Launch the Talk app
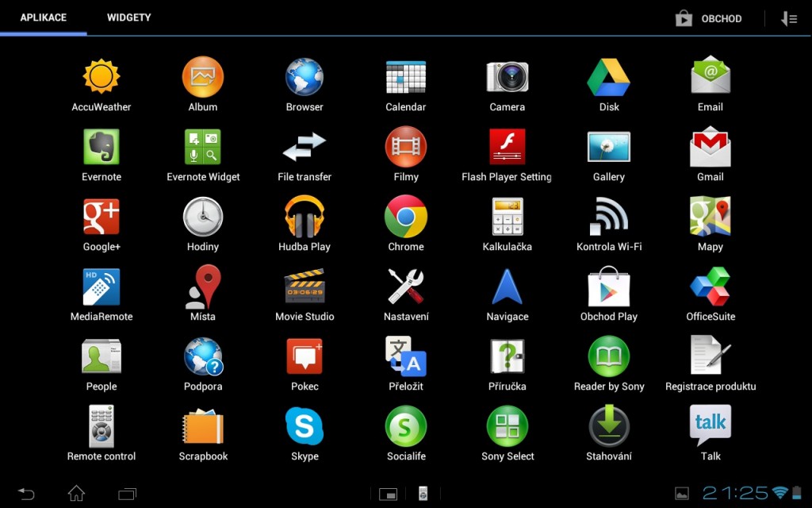Viewport: 812px width, 508px height. point(710,425)
